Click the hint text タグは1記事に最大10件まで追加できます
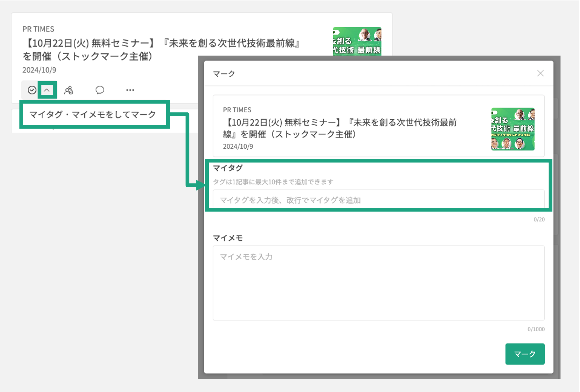This screenshot has height=392, width=580. 273,182
